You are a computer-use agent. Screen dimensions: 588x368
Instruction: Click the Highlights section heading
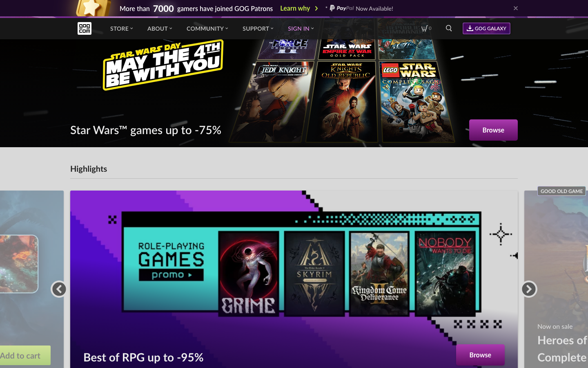[89, 169]
